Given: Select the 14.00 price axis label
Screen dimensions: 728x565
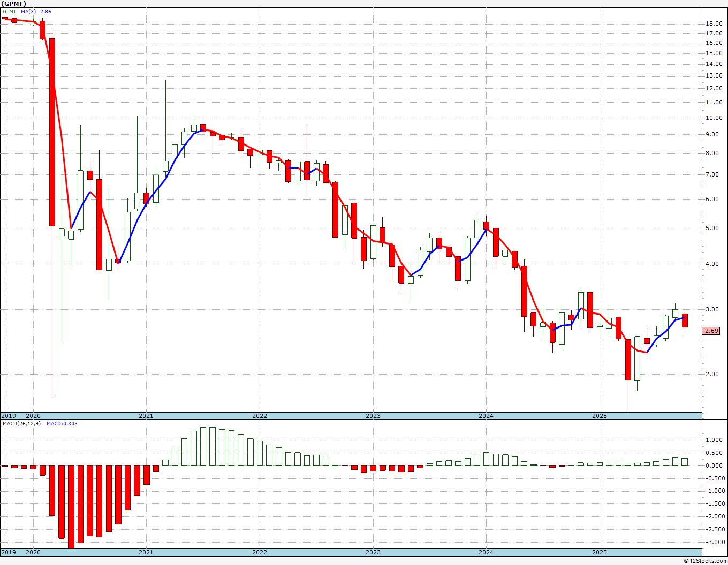Looking at the screenshot, I should (x=714, y=64).
